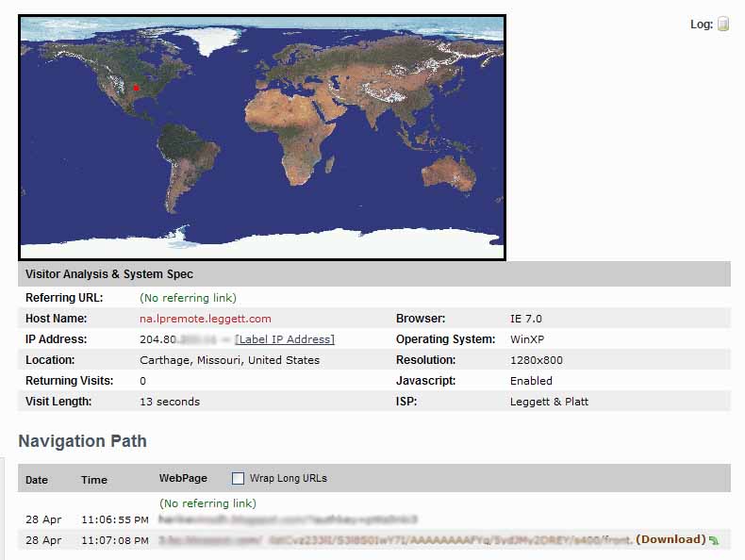Click the green arrow beside Download

point(714,540)
